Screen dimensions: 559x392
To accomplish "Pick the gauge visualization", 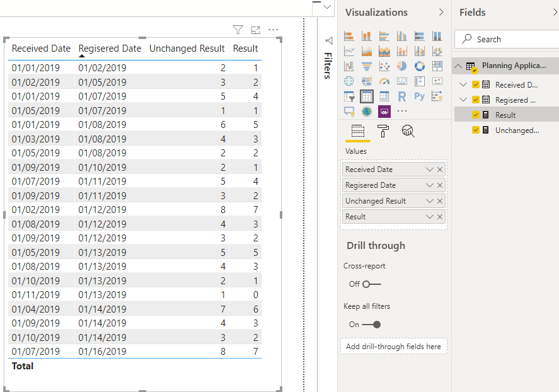I will tap(384, 81).
